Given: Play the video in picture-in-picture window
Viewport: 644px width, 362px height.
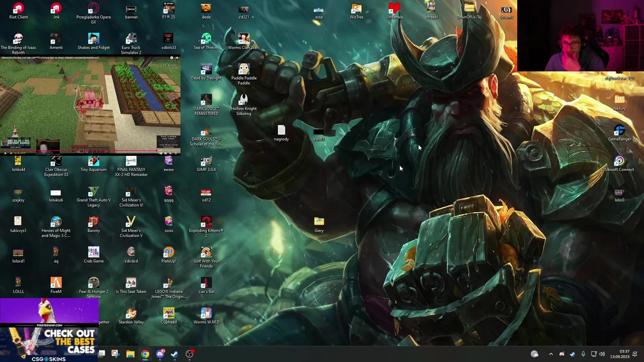Looking at the screenshot, I should (6, 153).
